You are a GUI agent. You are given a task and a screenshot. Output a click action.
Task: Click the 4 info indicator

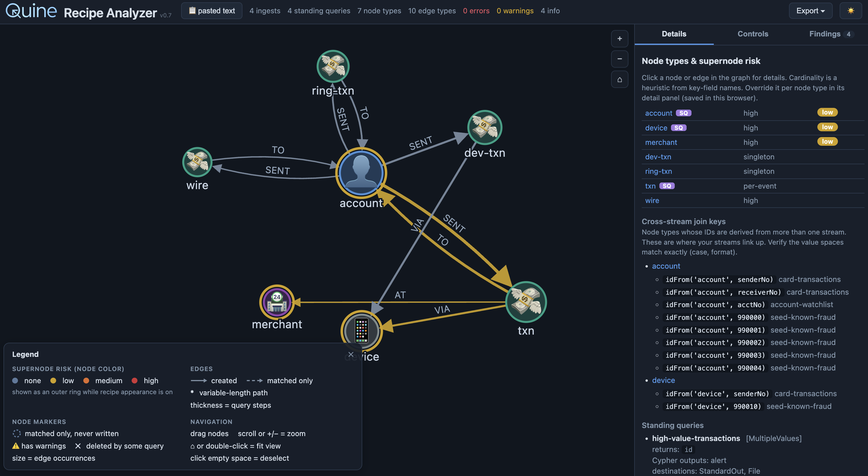point(550,11)
